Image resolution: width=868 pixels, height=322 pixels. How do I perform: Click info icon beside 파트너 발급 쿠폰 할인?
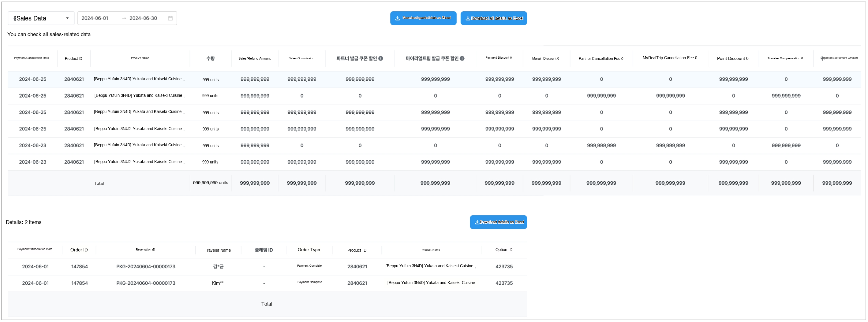pos(380,58)
